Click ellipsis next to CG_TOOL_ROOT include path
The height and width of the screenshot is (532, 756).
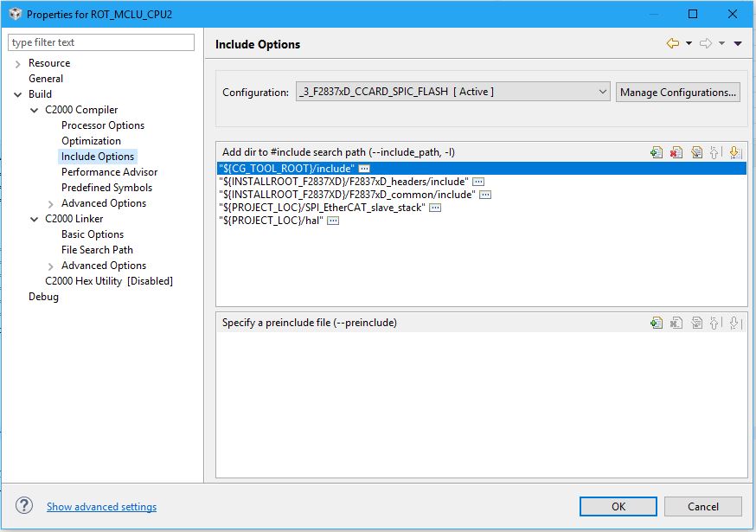point(364,168)
